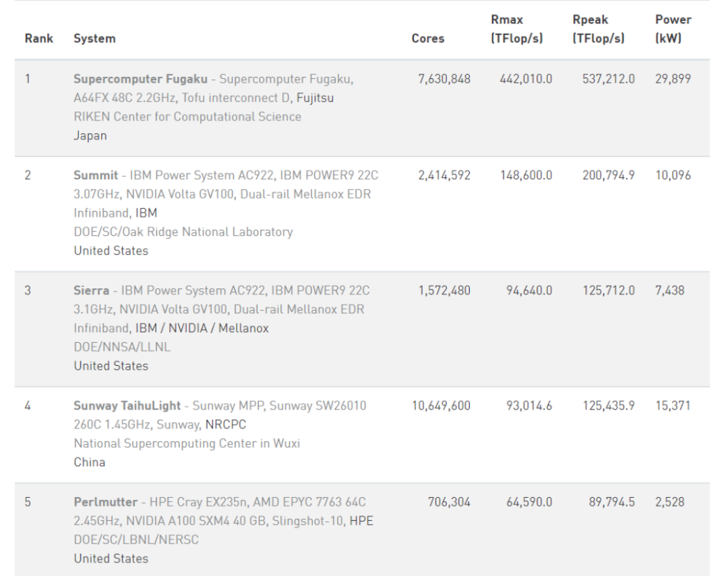Open the Sunway TaihuLight system link
The width and height of the screenshot is (728, 576).
click(x=127, y=406)
